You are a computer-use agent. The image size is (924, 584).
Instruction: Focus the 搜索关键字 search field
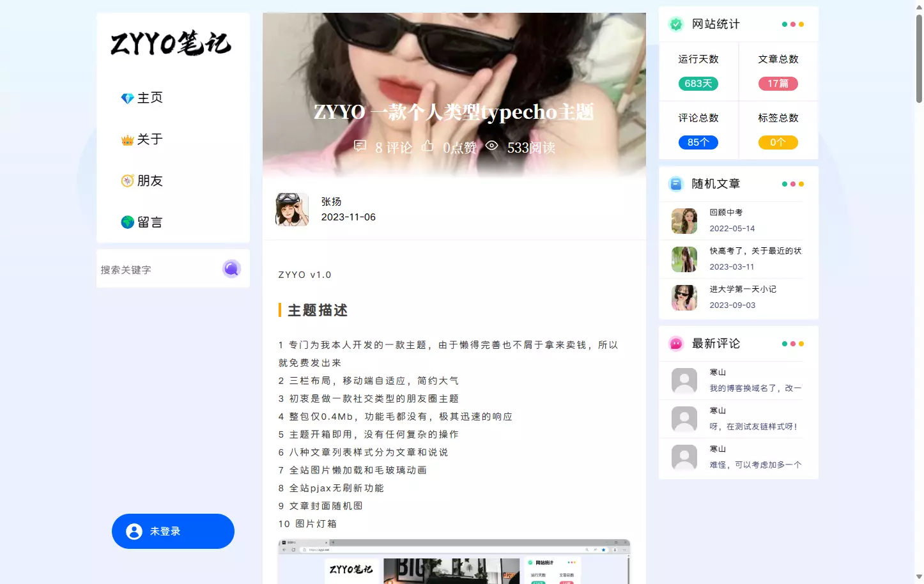158,270
